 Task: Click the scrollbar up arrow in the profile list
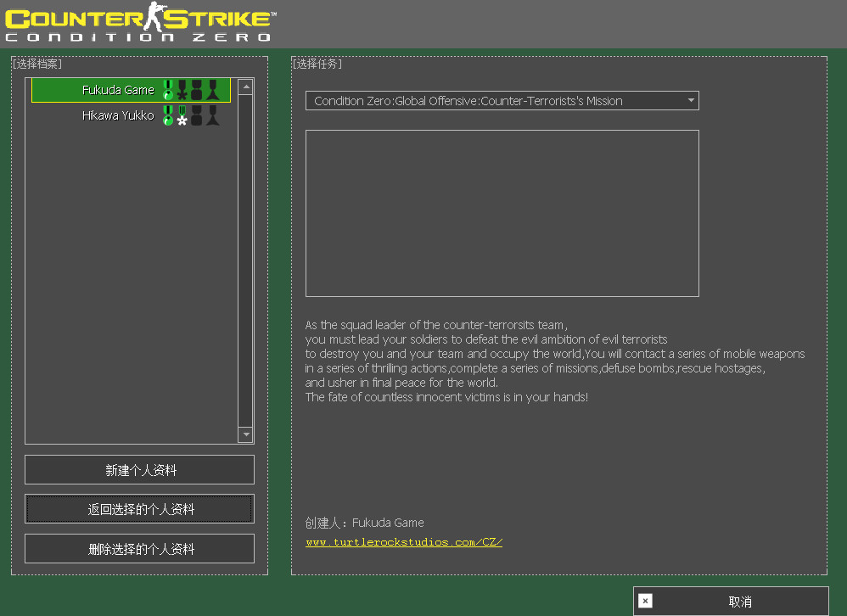[245, 85]
